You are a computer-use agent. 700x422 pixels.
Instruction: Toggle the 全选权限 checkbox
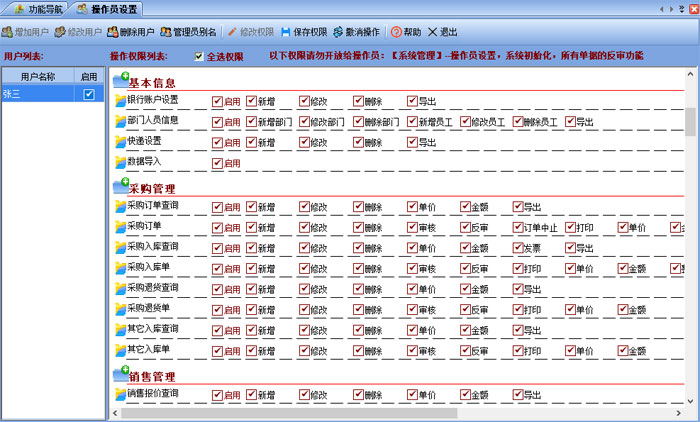(198, 57)
